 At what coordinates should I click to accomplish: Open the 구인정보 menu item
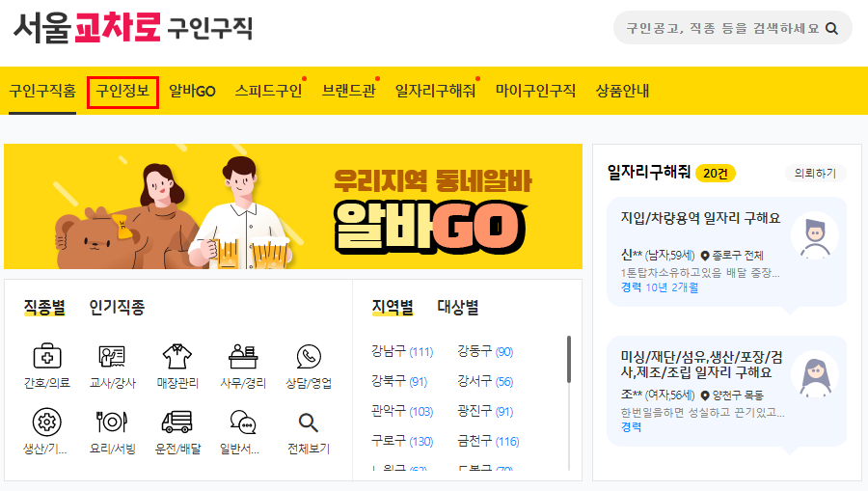point(122,92)
